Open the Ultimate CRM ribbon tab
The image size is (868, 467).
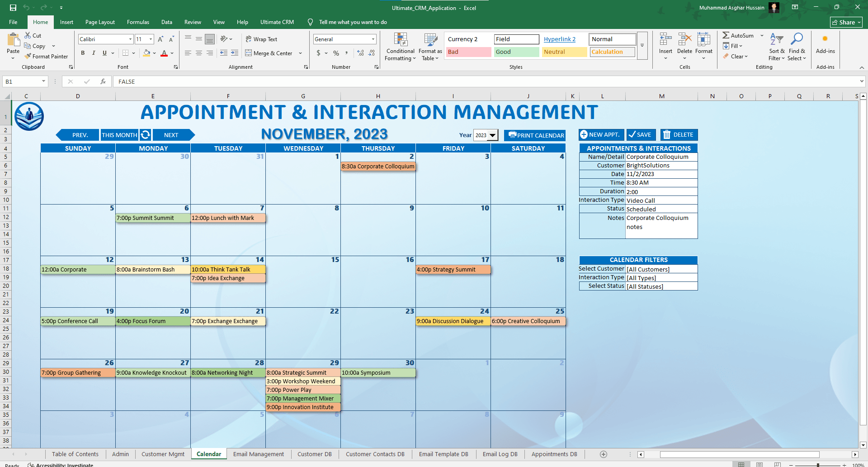(x=277, y=22)
